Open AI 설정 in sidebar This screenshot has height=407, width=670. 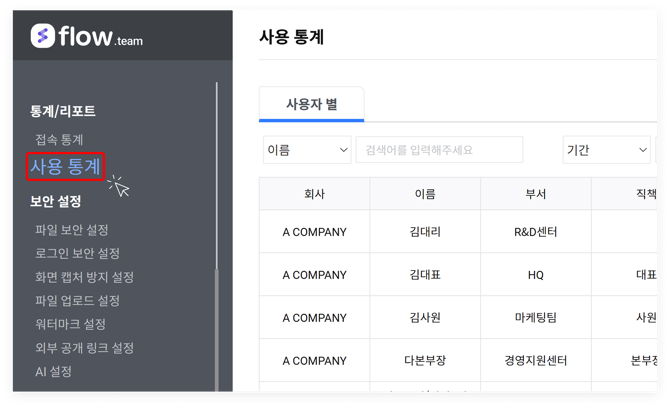point(53,372)
